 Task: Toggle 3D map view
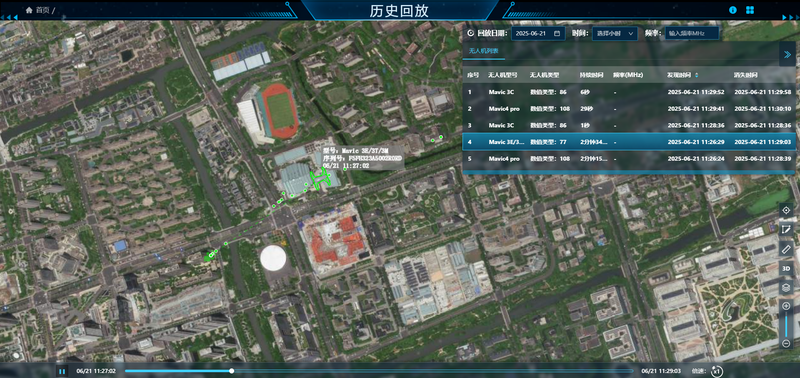tap(786, 268)
